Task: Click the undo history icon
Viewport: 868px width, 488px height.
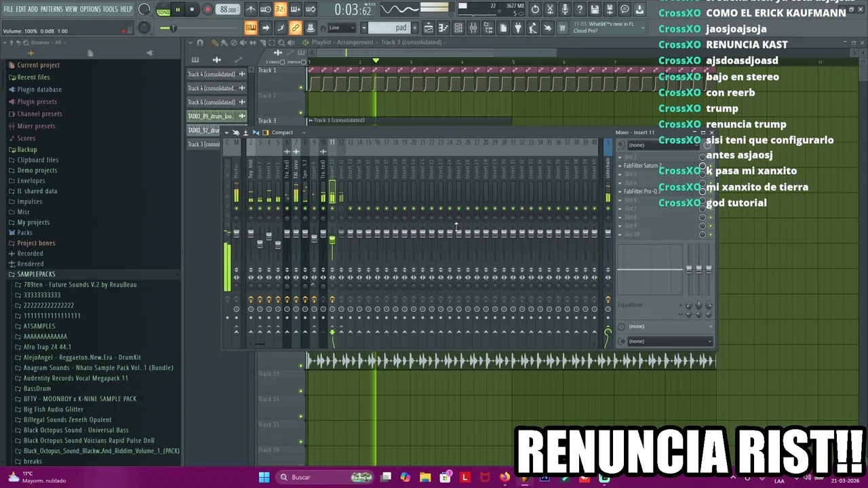Action: [x=535, y=9]
